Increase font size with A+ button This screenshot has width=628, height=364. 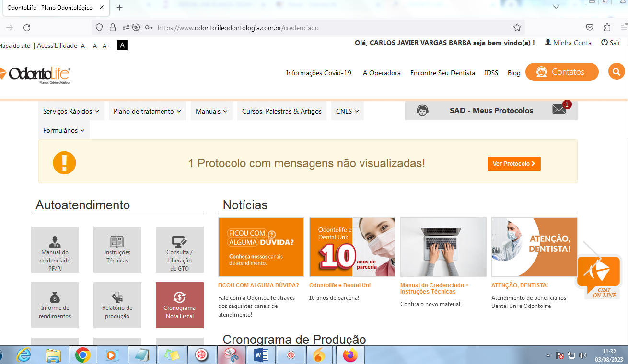[106, 46]
